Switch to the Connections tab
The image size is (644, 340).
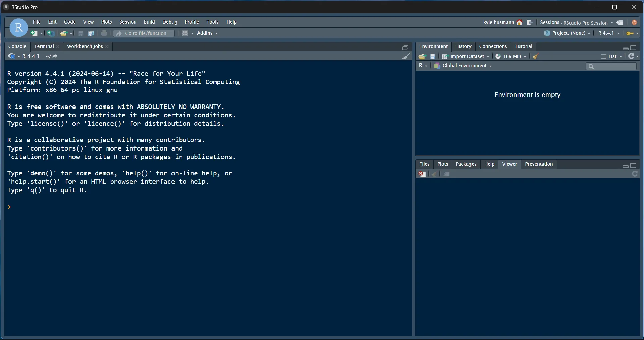tap(493, 46)
